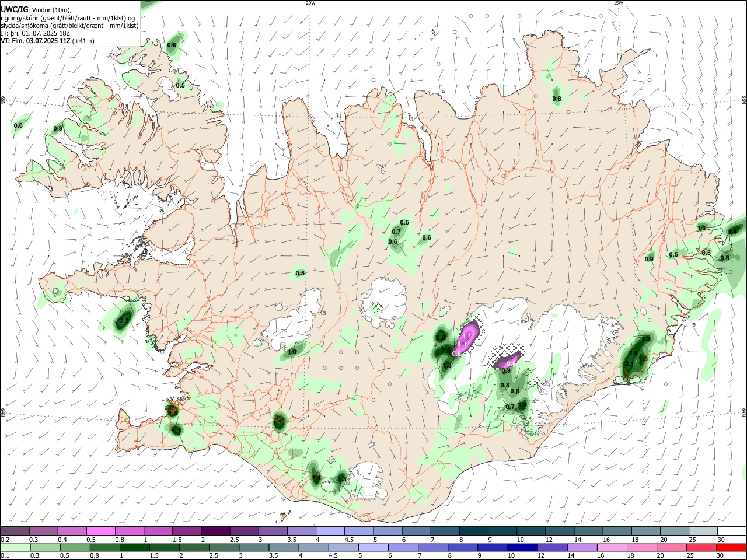The image size is (747, 560).
Task: Click the 25 coral-red rain swatch
Action: tap(700, 547)
